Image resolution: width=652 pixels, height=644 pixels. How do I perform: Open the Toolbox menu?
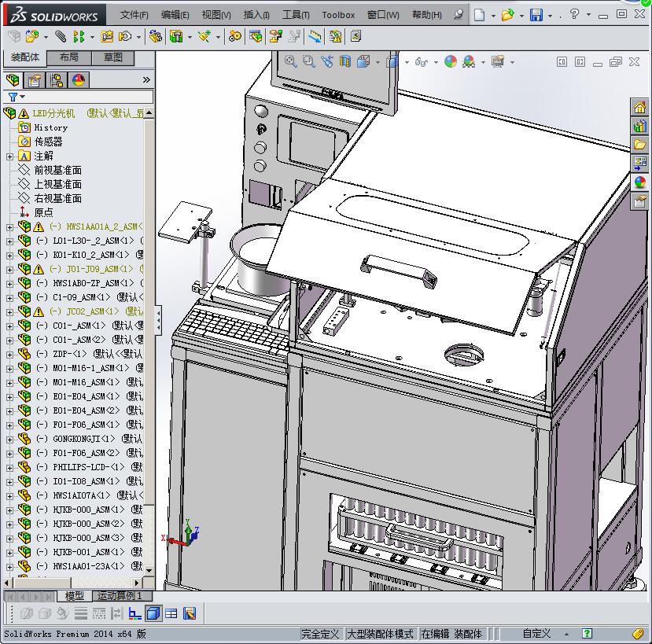[x=338, y=15]
